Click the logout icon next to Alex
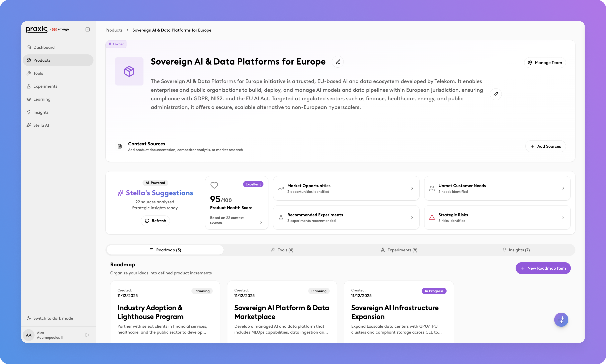The image size is (606, 364). tap(88, 335)
